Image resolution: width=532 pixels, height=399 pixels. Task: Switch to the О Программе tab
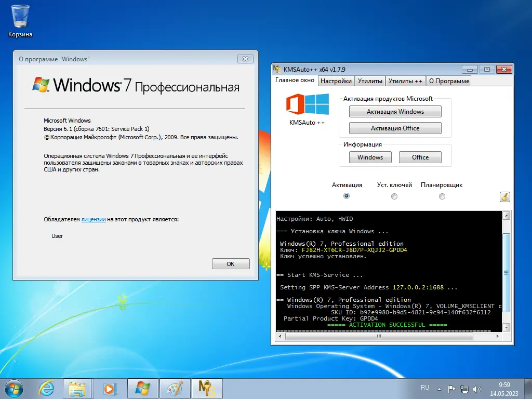tap(449, 81)
